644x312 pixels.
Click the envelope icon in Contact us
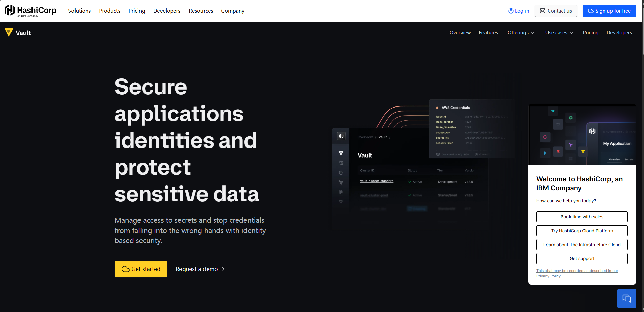pos(543,11)
